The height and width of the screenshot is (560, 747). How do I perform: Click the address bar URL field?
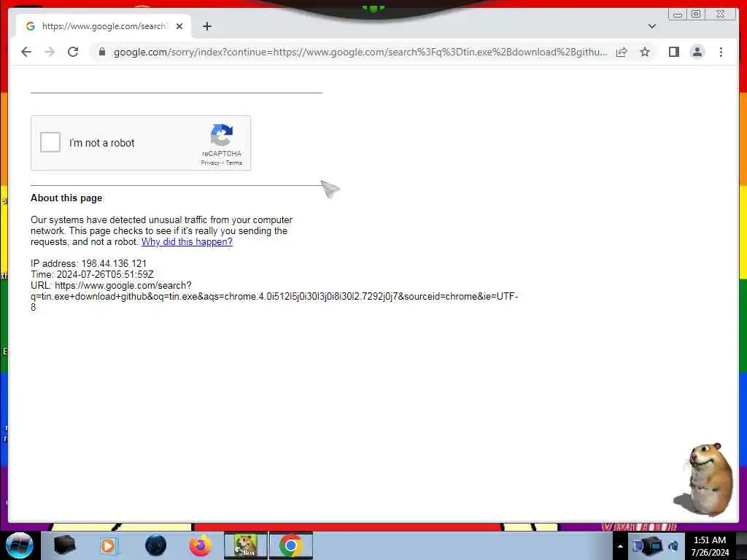[x=360, y=52]
